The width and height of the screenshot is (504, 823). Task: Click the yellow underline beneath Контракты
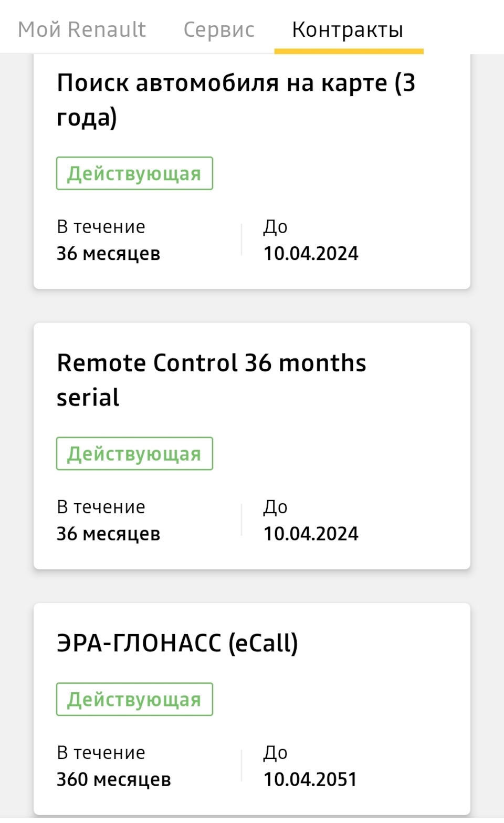point(349,51)
